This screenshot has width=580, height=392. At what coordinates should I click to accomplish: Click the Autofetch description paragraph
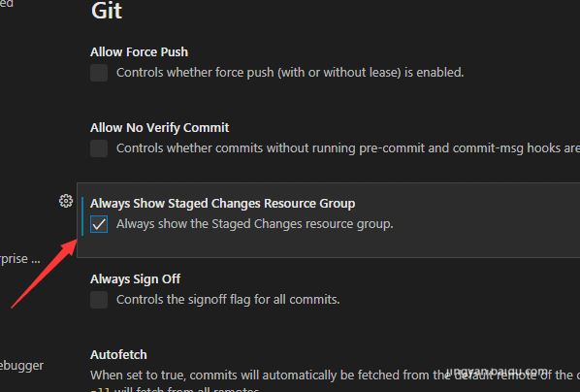coord(336,382)
